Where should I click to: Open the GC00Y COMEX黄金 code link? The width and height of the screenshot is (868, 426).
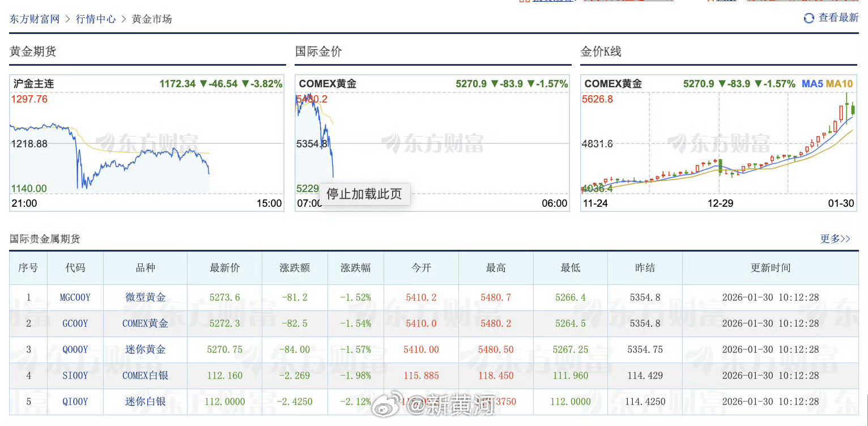click(x=75, y=323)
